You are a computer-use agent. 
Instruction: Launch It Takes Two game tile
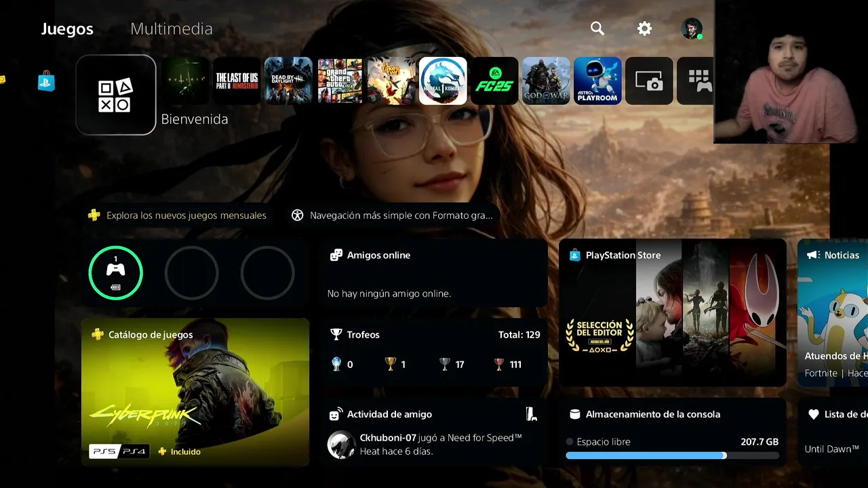[391, 81]
